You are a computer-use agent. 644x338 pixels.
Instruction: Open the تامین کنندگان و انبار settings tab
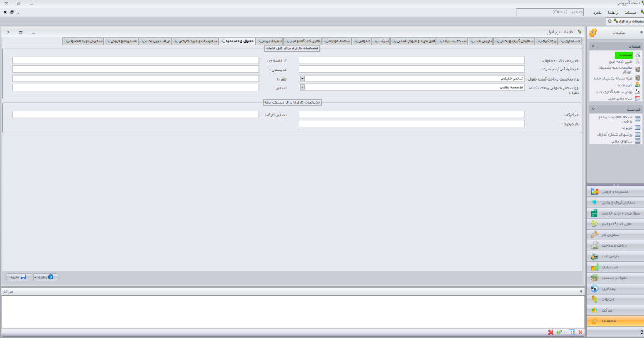[x=303, y=41]
